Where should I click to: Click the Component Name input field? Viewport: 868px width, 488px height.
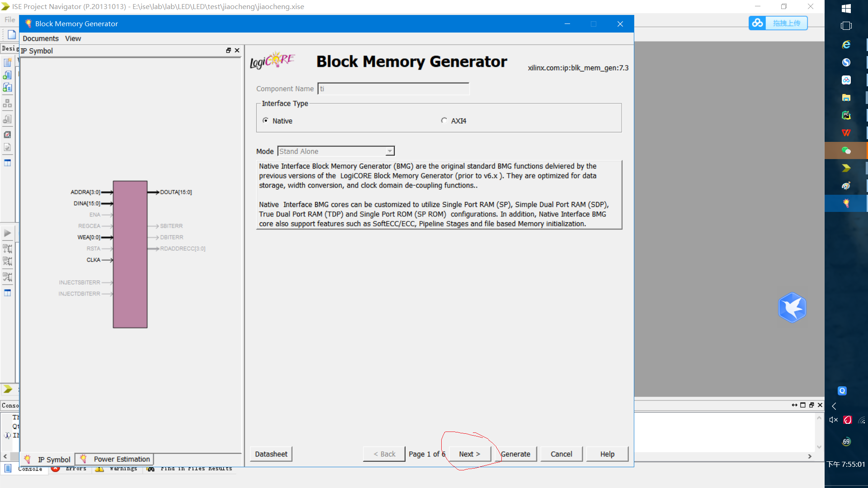point(393,89)
